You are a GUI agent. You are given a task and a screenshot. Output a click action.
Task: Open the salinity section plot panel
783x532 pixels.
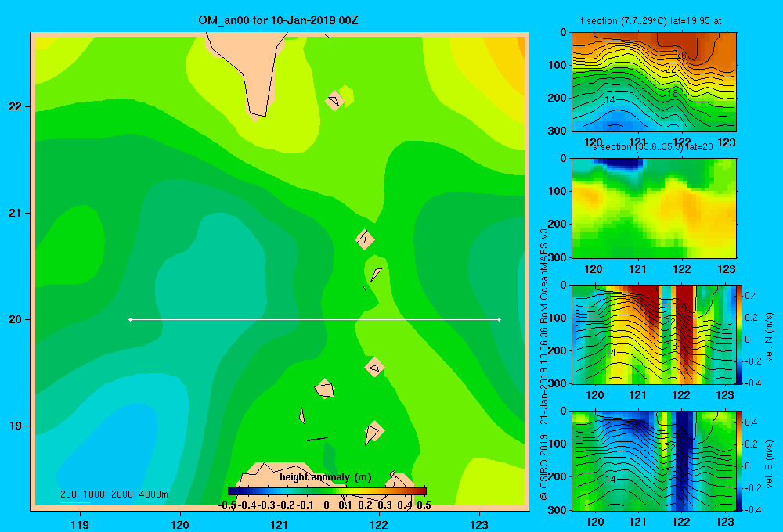click(x=654, y=208)
